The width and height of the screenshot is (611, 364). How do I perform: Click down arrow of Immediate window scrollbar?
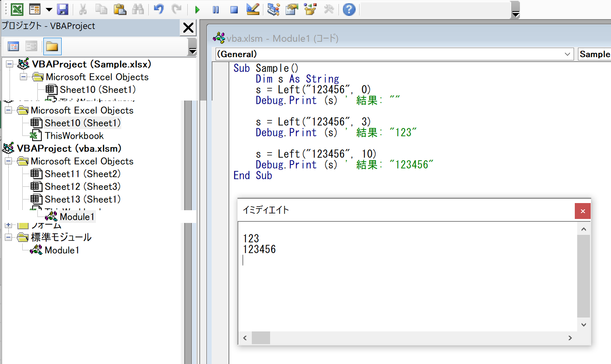click(584, 325)
